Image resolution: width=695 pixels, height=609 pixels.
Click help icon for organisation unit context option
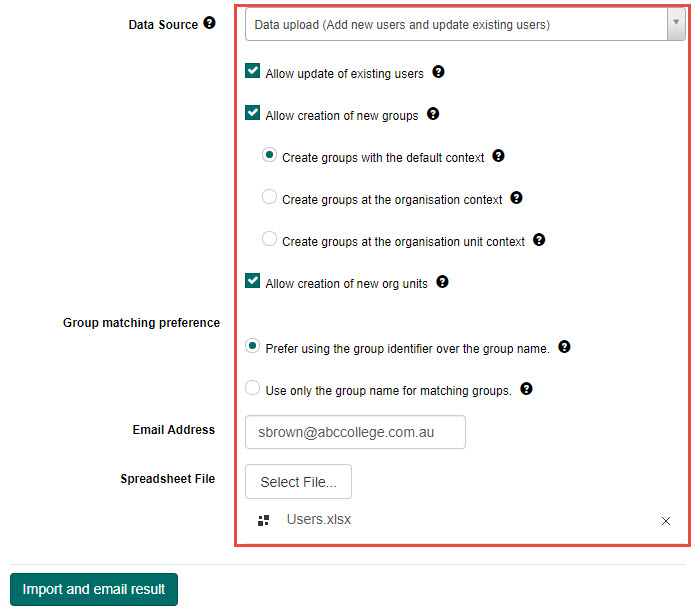(539, 240)
